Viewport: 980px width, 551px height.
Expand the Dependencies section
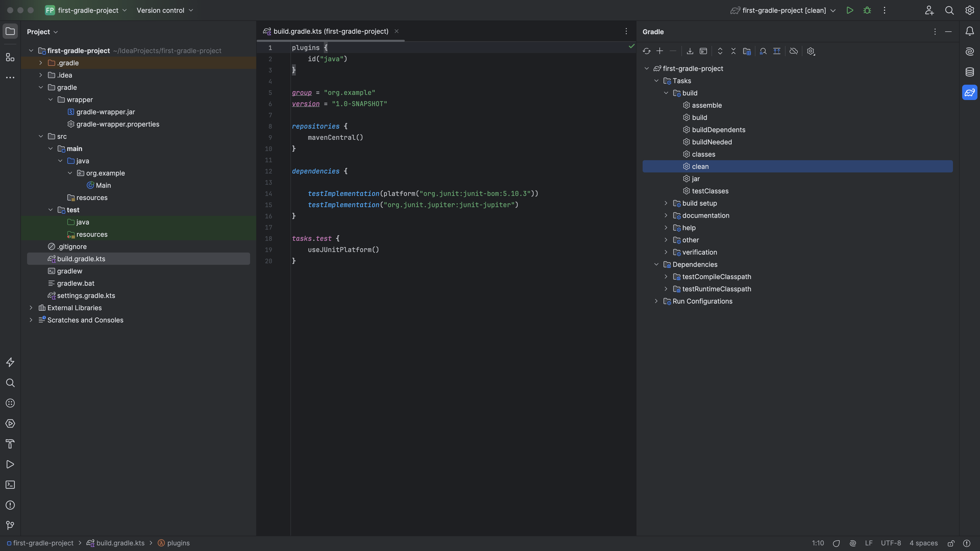point(656,264)
